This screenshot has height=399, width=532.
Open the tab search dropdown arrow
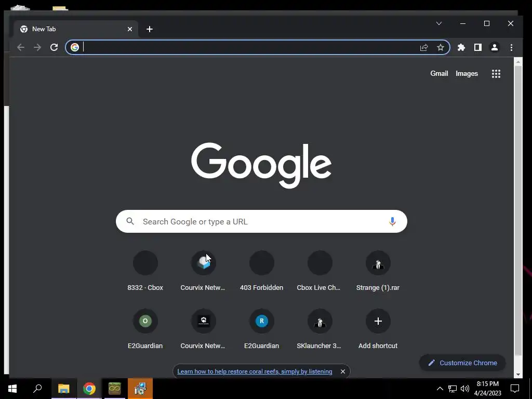(438, 23)
